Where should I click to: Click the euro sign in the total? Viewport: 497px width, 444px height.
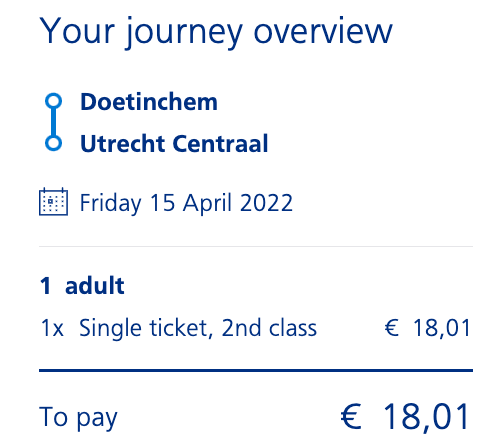coord(351,416)
